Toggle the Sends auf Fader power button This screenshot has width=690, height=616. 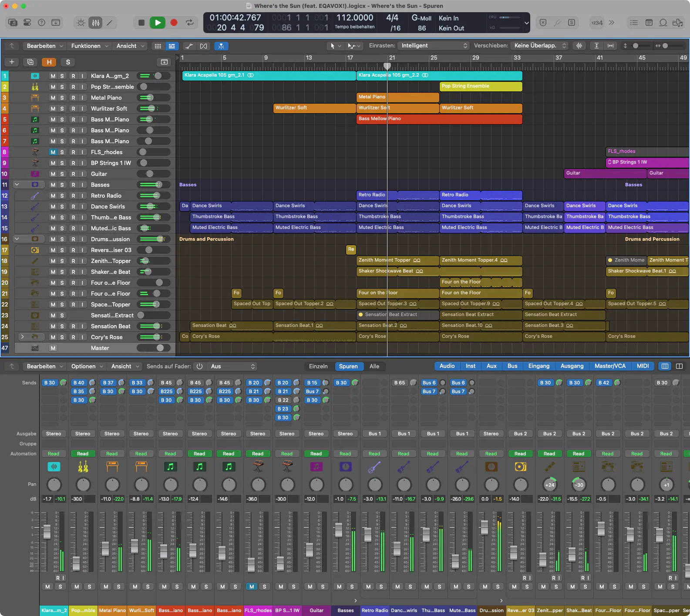point(199,367)
